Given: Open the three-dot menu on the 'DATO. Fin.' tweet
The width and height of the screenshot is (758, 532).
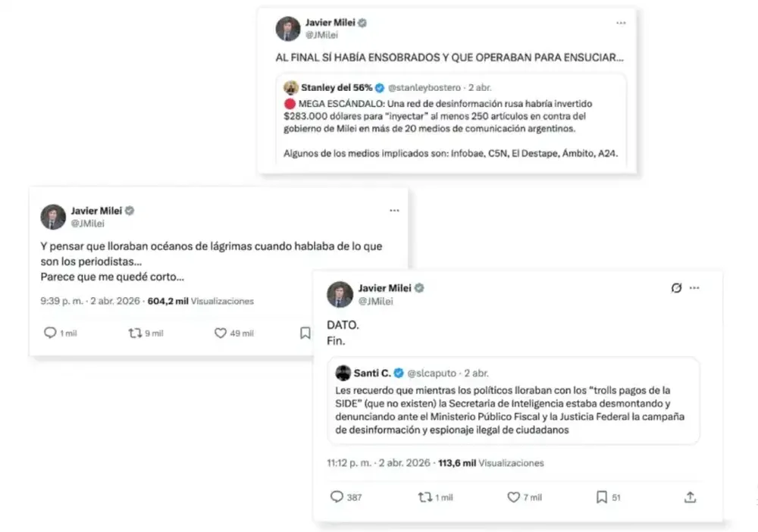Looking at the screenshot, I should coord(694,288).
